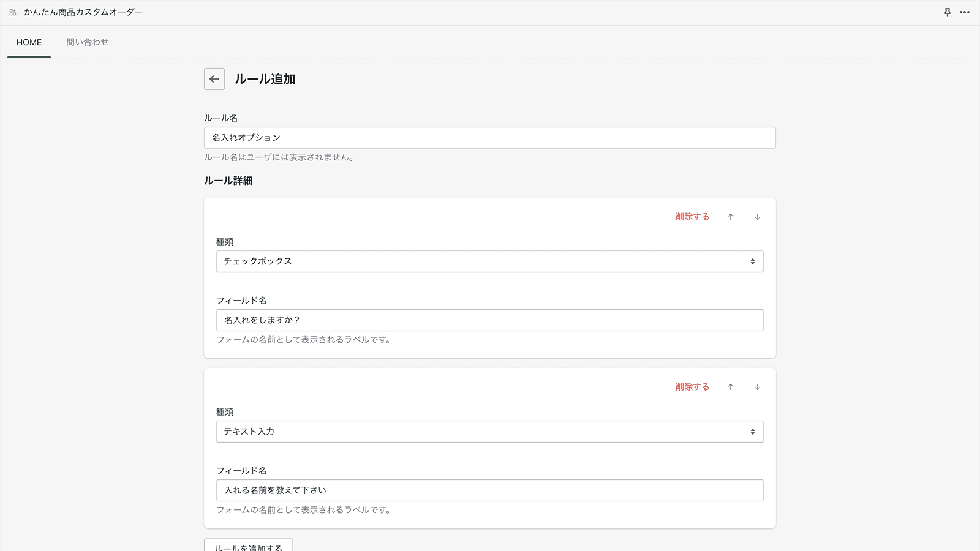Click 削除する on the checkbox rule card
980x551 pixels.
point(691,217)
